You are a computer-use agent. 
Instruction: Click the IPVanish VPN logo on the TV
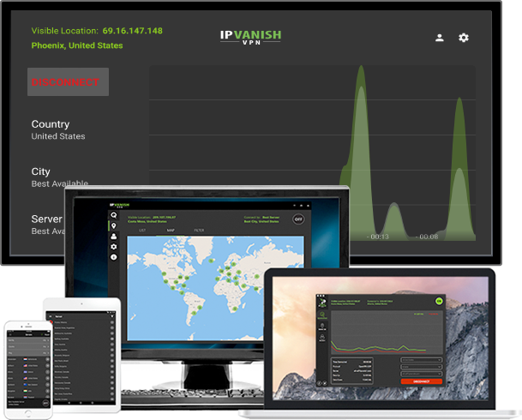pyautogui.click(x=250, y=37)
